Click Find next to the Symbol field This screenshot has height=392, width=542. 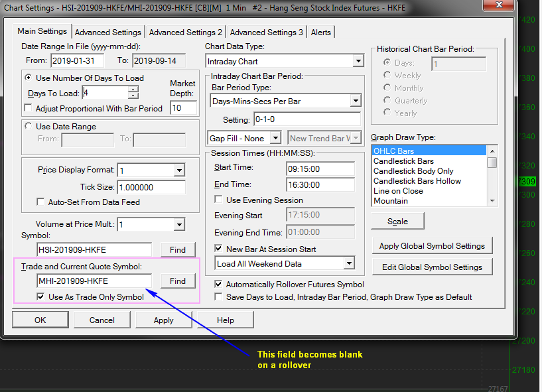[178, 249]
